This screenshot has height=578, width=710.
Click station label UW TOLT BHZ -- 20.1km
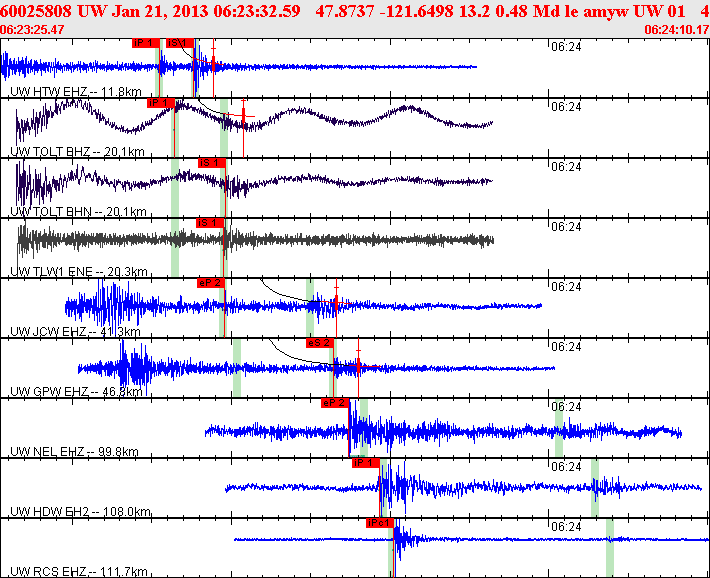coord(77,152)
